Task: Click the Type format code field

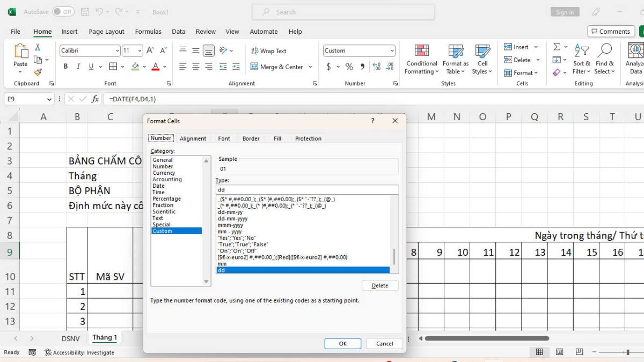Action: point(307,190)
